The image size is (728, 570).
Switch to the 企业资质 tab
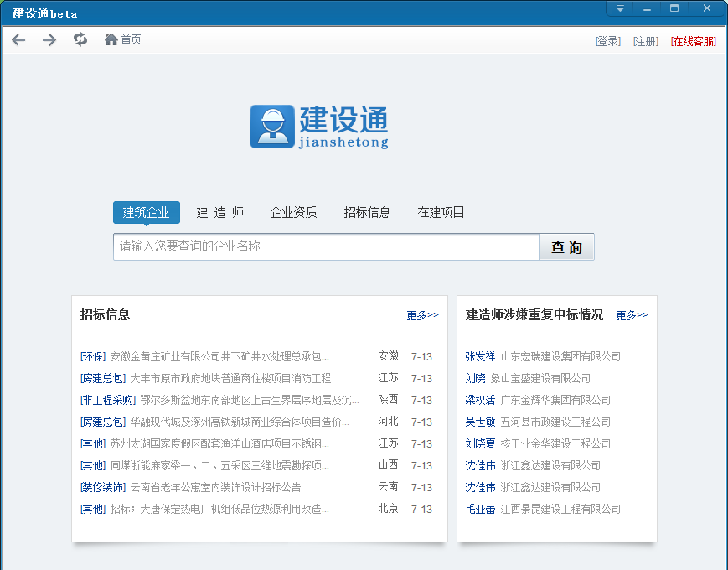293,213
